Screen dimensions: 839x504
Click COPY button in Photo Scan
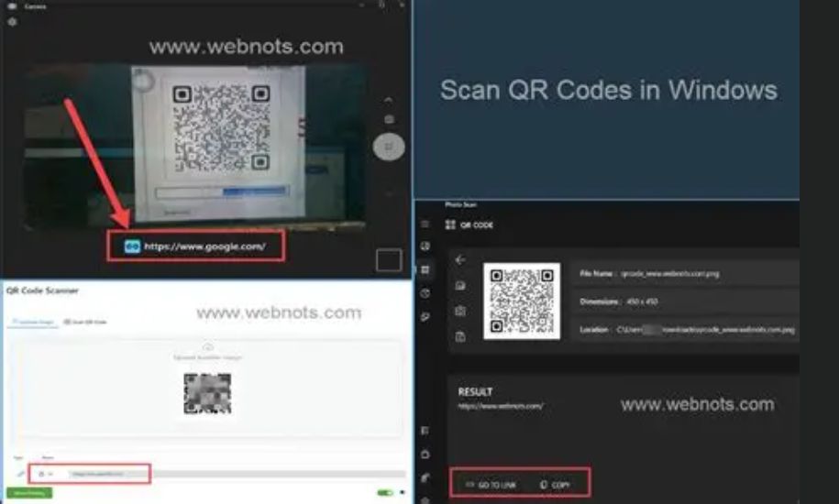[555, 485]
